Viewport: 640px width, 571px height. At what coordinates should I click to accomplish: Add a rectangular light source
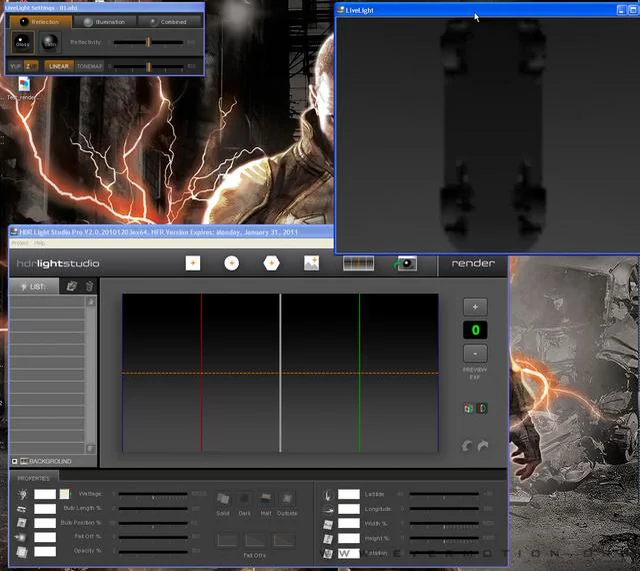(x=193, y=263)
